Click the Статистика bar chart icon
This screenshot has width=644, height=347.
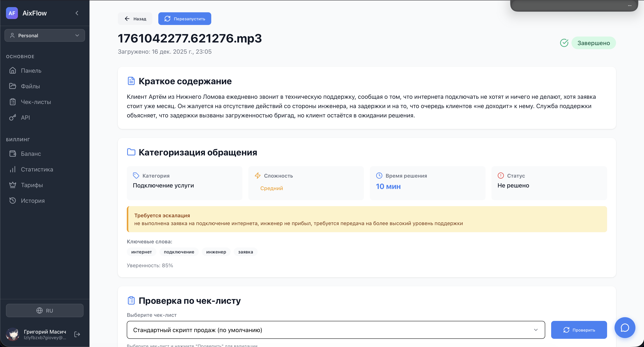(x=12, y=169)
